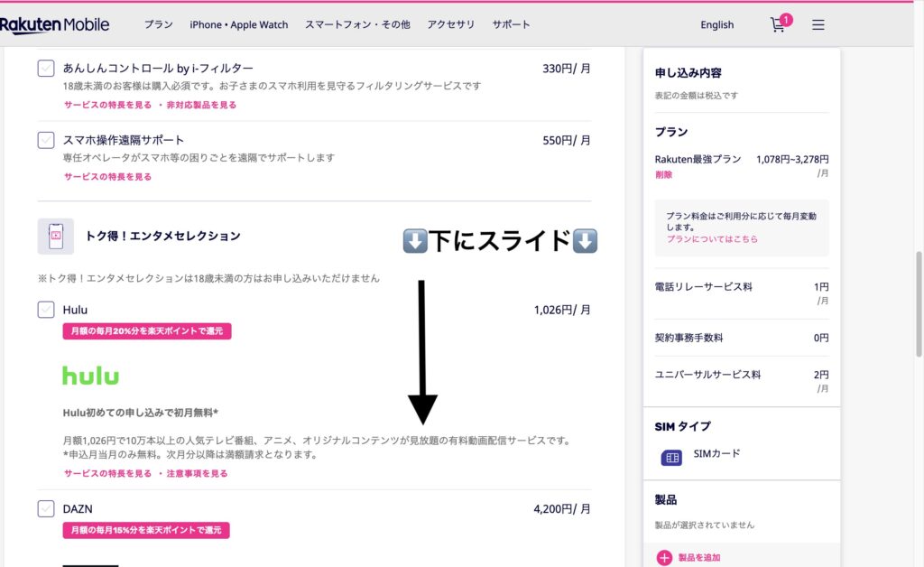Click the 申し込み内容 heading
The width and height of the screenshot is (924, 567).
click(x=688, y=73)
